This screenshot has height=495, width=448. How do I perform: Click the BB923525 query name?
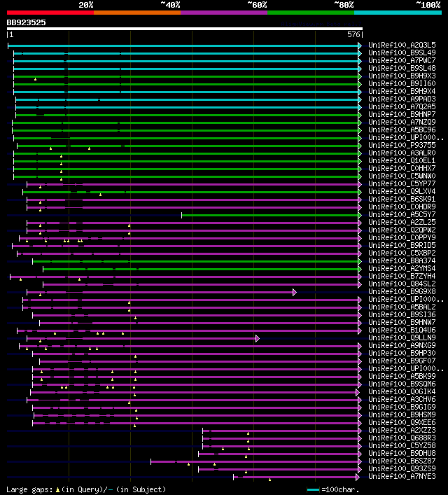click(x=26, y=22)
